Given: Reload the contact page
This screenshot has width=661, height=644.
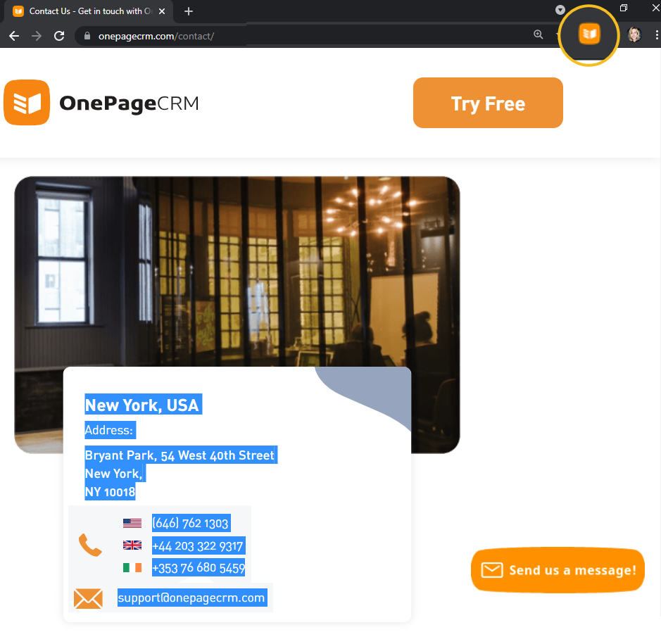Looking at the screenshot, I should pos(59,36).
